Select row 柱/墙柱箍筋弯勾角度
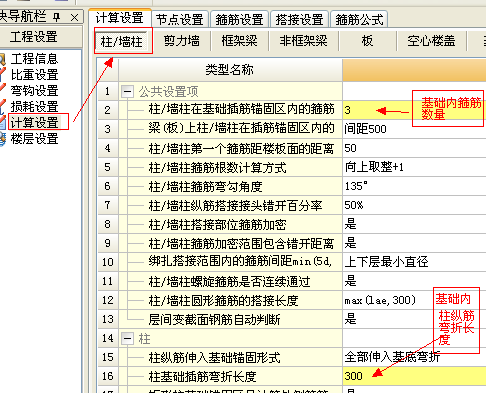486x393 pixels. click(x=205, y=186)
